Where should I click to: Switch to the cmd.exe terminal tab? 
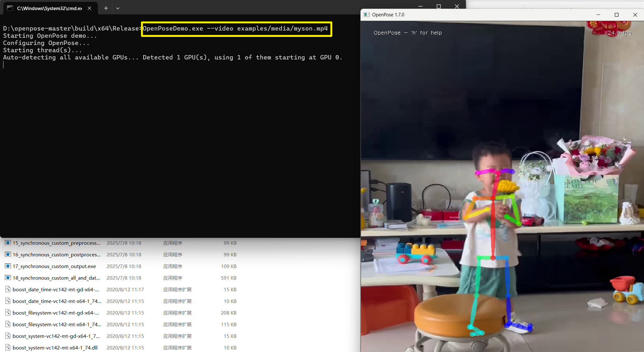pos(47,8)
